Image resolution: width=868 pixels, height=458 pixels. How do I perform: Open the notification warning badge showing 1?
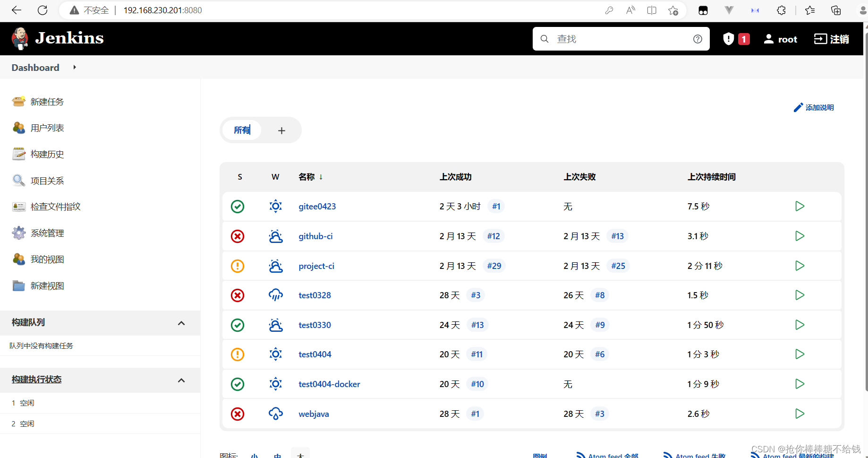click(735, 39)
